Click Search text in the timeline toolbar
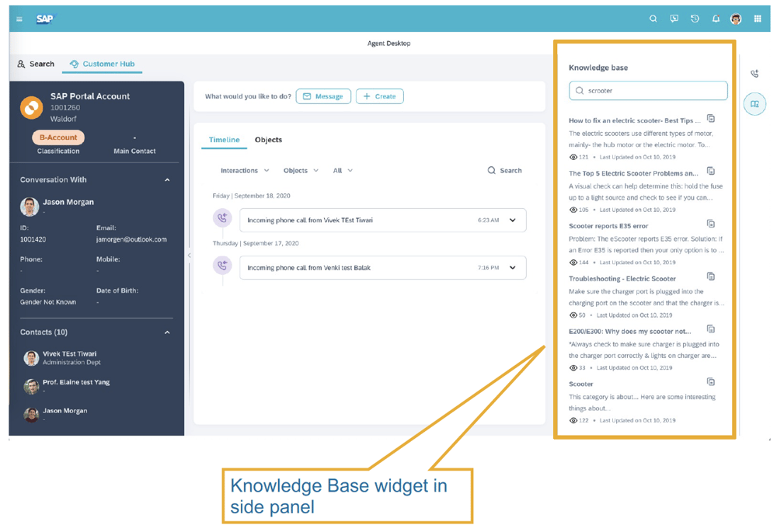 coord(510,170)
